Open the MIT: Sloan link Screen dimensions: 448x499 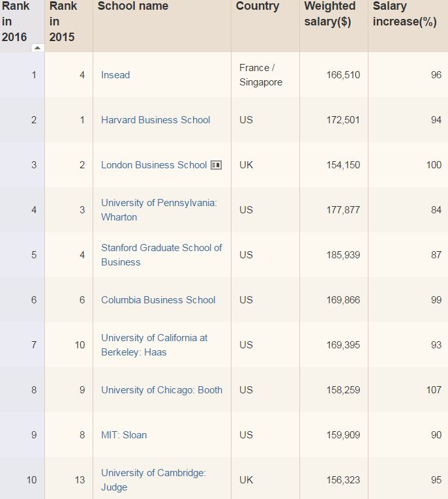pos(124,435)
